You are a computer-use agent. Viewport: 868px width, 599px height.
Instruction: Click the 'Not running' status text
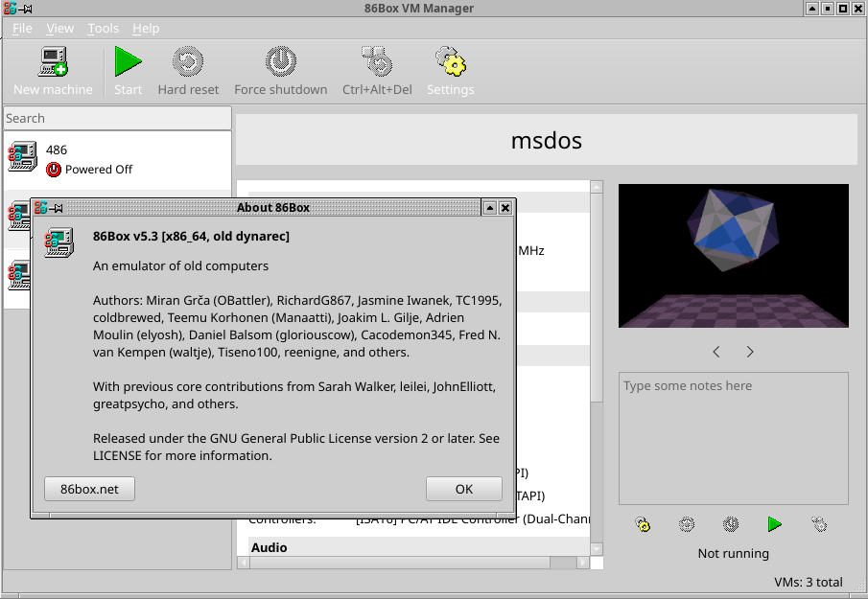click(734, 553)
